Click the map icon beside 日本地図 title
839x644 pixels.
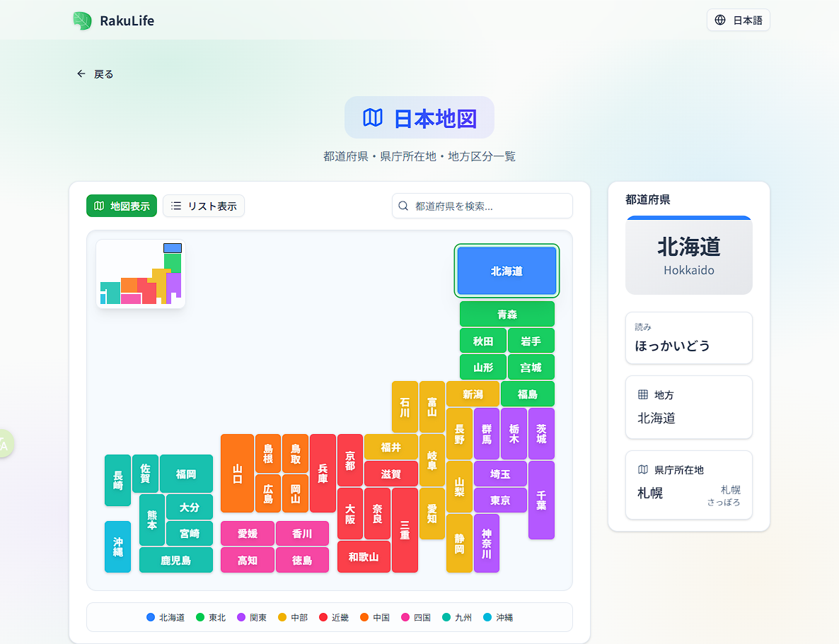click(372, 117)
